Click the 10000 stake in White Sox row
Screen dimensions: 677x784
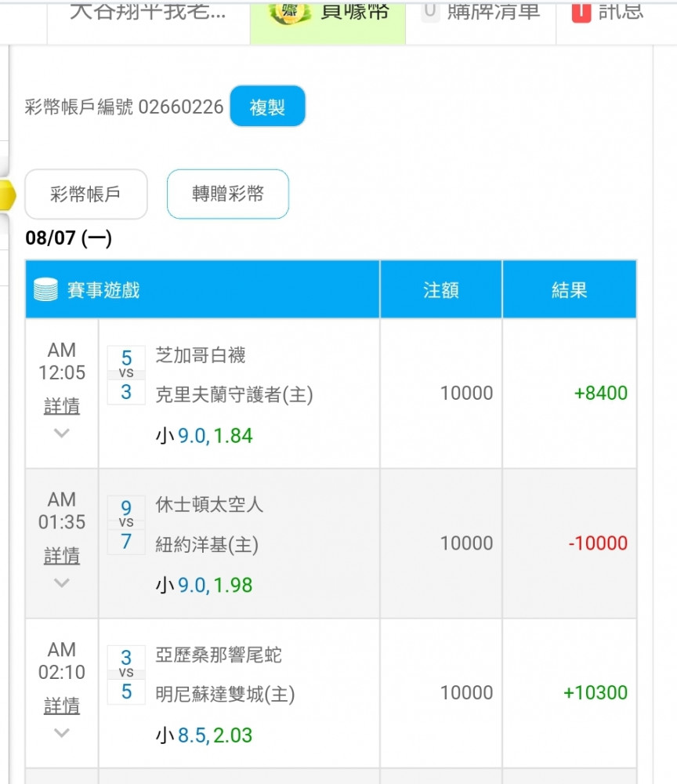click(x=467, y=393)
